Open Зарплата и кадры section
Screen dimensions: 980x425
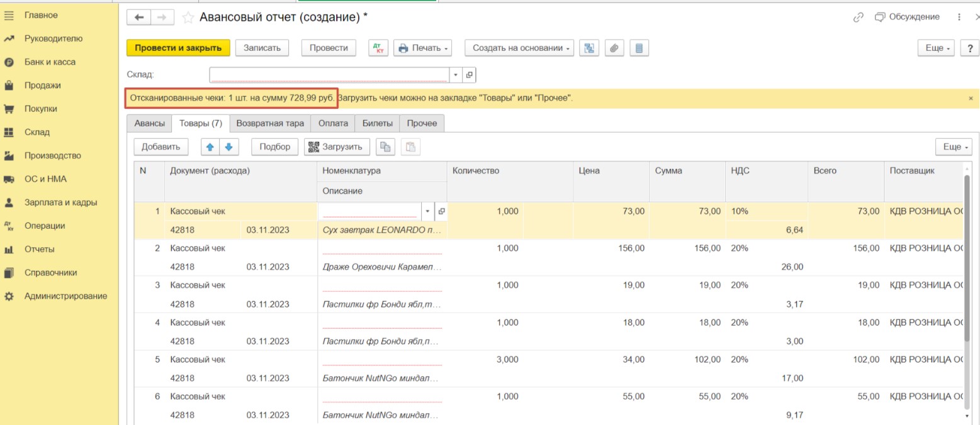tap(60, 202)
